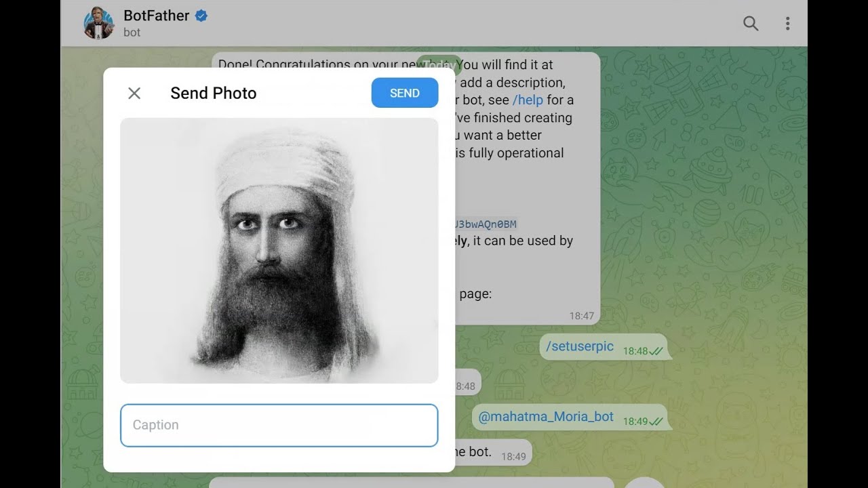Click the portrait photo preview
Viewport: 868px width, 488px height.
tap(279, 250)
